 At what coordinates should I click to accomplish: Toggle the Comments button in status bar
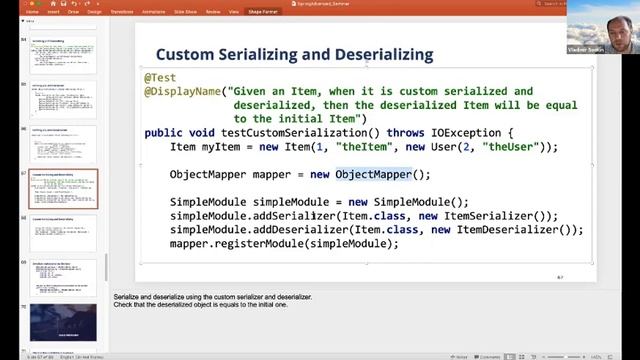coord(487,357)
